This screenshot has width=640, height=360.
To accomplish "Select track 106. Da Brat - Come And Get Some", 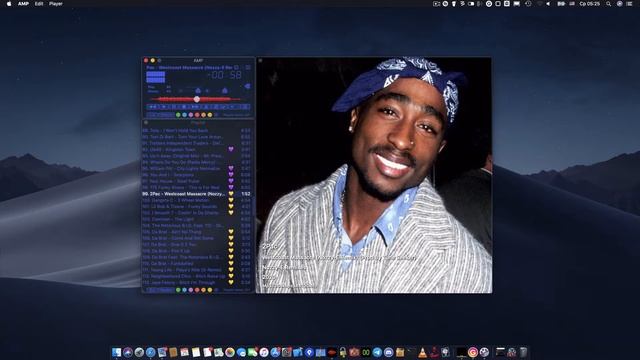I will coord(196,238).
